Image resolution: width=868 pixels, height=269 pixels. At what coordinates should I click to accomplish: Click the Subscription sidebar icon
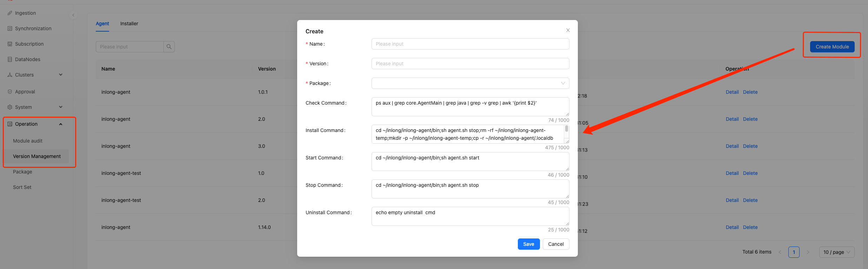pyautogui.click(x=10, y=44)
